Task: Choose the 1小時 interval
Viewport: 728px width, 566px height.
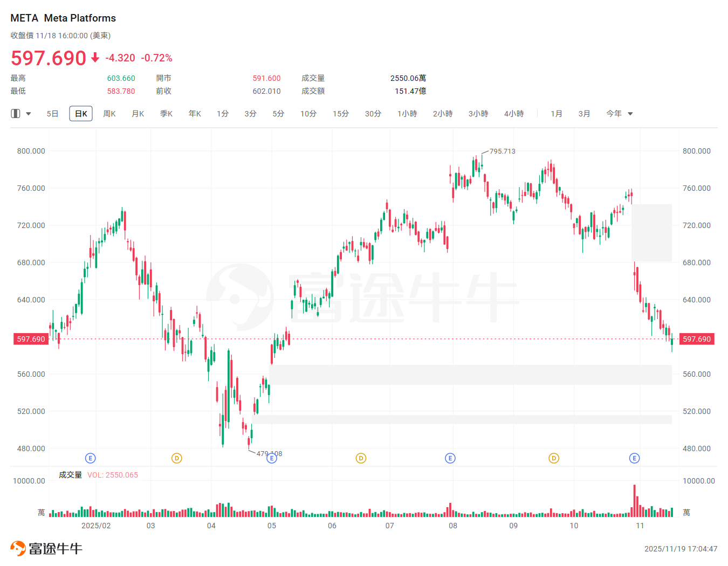Action: tap(407, 114)
